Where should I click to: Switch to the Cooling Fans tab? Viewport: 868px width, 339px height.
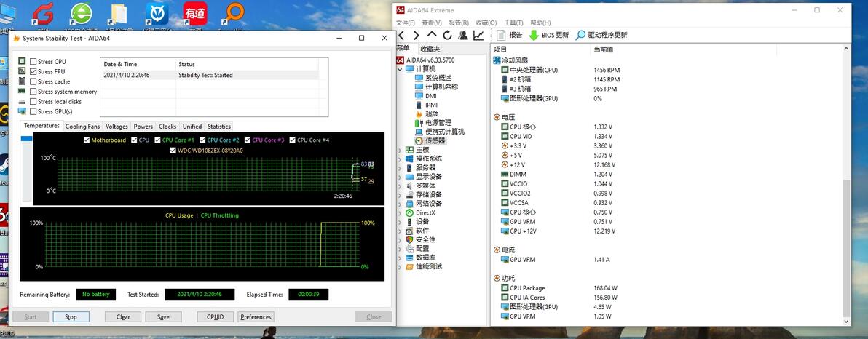click(x=82, y=126)
